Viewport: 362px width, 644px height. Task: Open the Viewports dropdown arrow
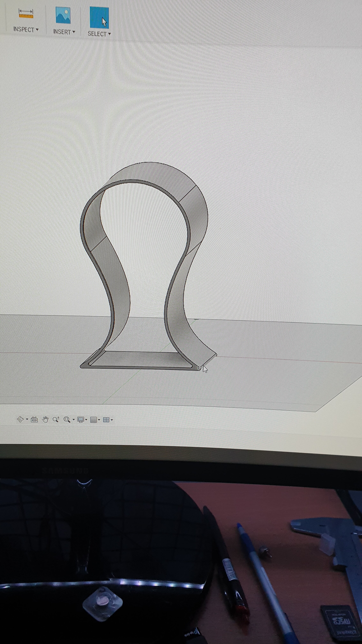(x=112, y=420)
